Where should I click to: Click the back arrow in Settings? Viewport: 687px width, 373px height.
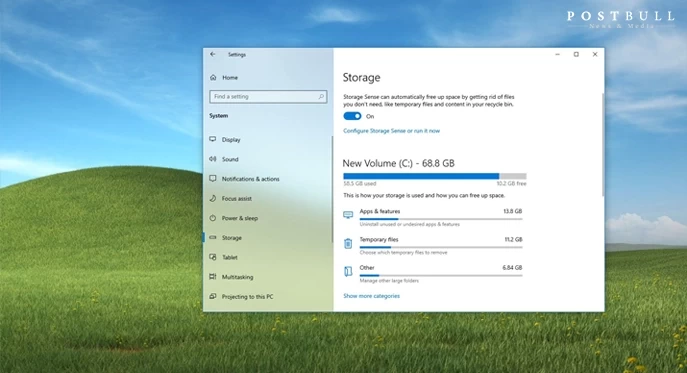[212, 54]
